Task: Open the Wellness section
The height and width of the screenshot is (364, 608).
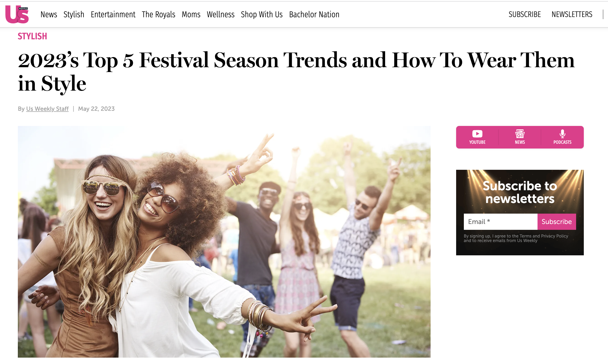Action: pyautogui.click(x=221, y=14)
